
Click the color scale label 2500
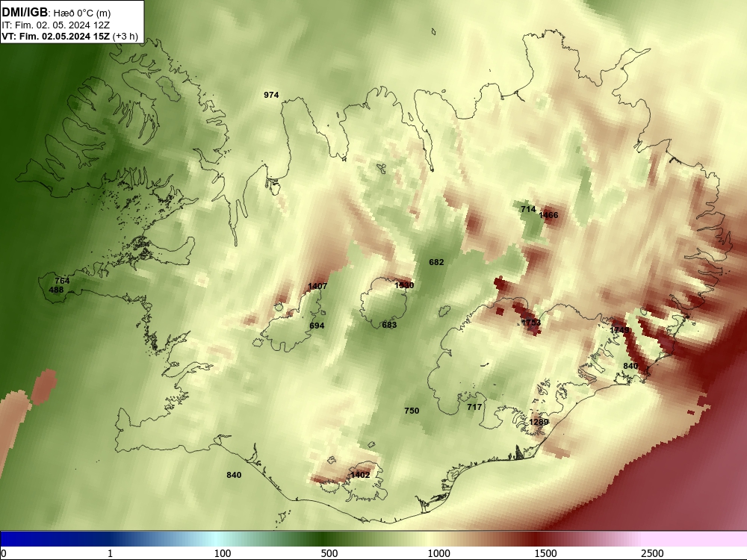coord(652,553)
